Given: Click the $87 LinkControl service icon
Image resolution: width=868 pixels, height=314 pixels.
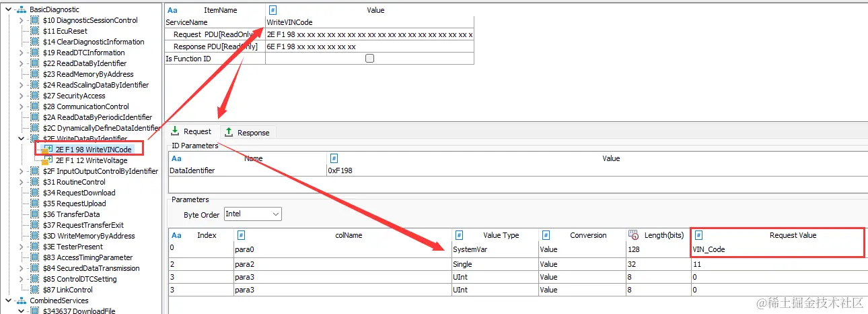Looking at the screenshot, I should 35,290.
